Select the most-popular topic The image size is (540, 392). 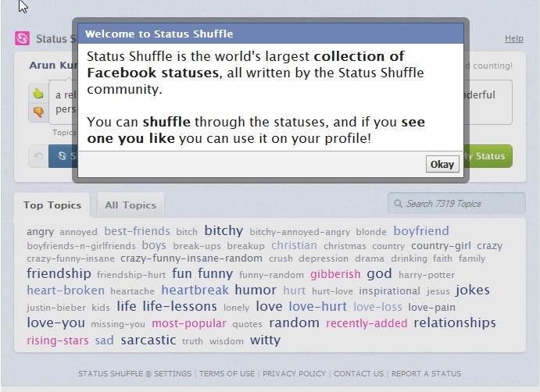click(x=189, y=323)
